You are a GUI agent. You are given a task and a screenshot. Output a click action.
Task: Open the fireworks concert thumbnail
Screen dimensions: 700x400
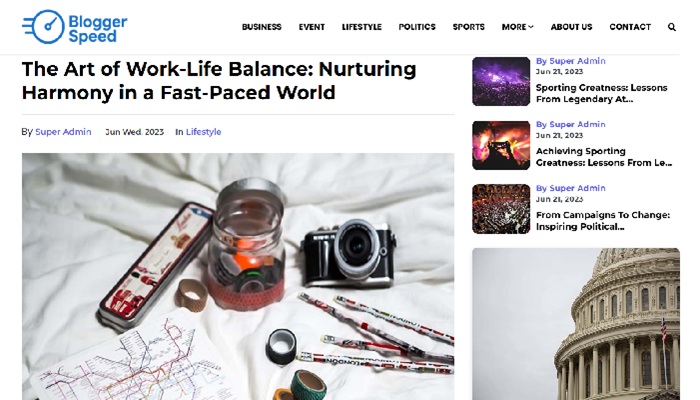click(501, 145)
